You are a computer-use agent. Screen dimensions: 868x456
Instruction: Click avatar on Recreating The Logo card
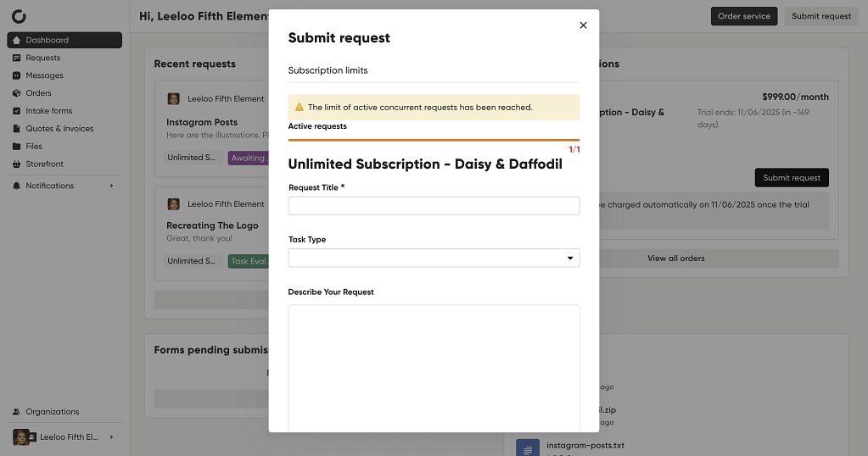[174, 204]
